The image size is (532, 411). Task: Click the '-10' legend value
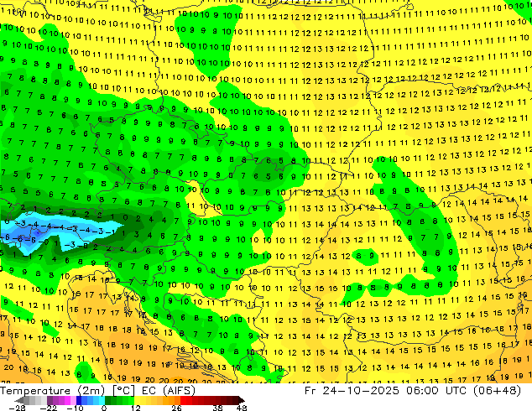point(76,408)
